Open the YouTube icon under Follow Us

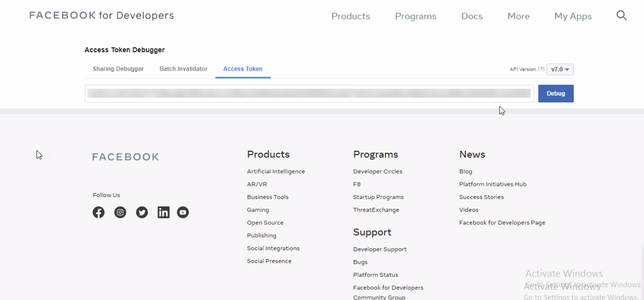tap(183, 212)
